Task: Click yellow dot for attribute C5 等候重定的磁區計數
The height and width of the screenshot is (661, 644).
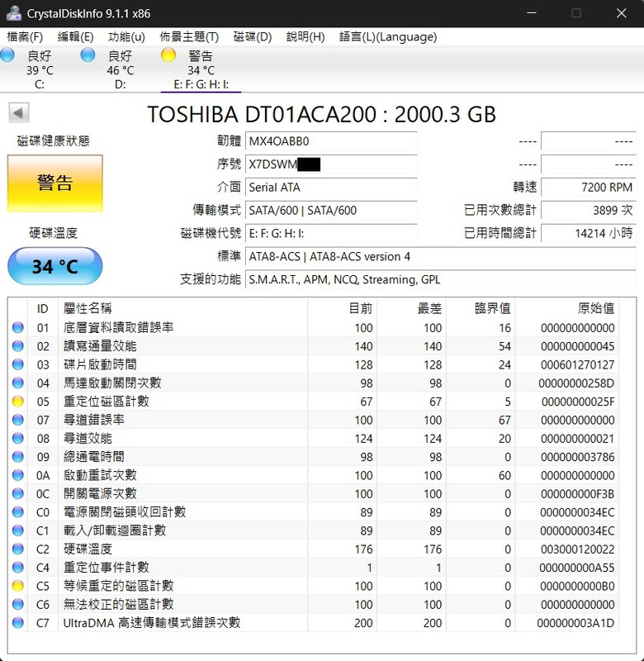Action: tap(17, 586)
